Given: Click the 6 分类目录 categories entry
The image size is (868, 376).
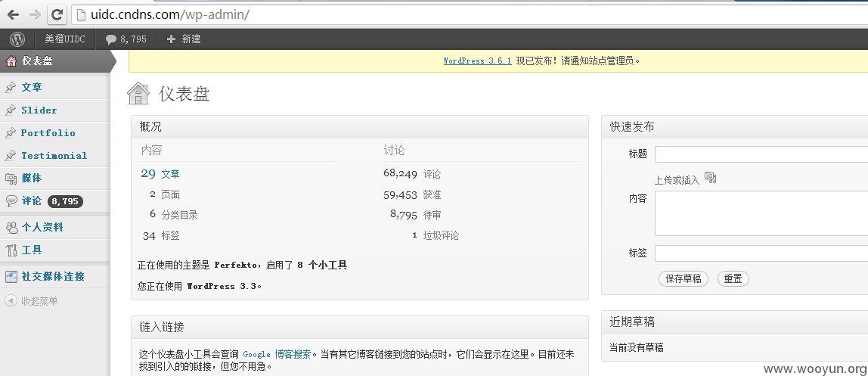Looking at the screenshot, I should click(x=174, y=215).
